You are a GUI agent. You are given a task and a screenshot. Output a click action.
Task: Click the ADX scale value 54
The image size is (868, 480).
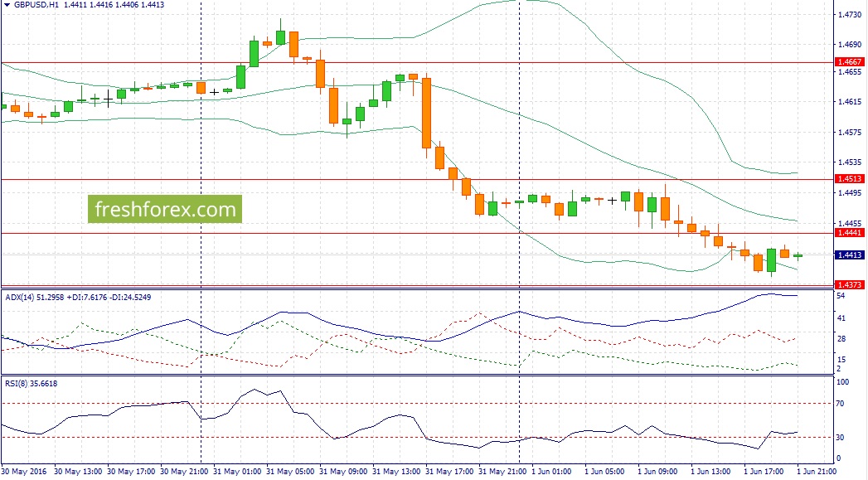(x=841, y=296)
